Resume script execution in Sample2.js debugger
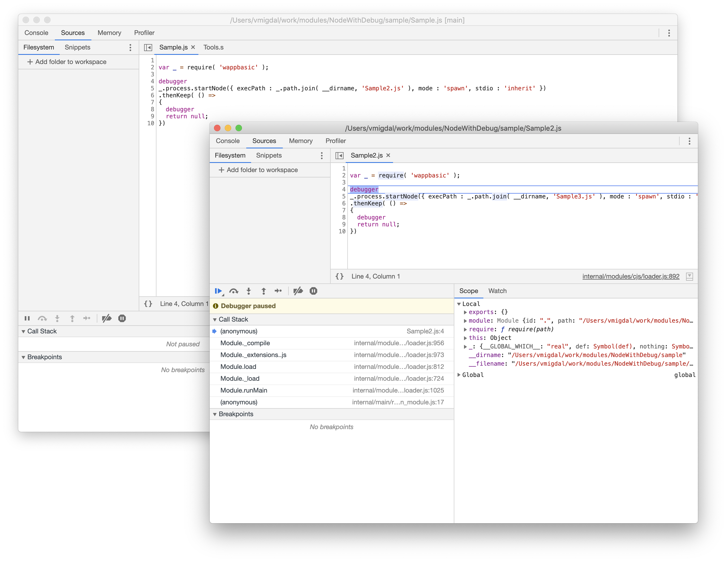The image size is (728, 563). (x=218, y=291)
